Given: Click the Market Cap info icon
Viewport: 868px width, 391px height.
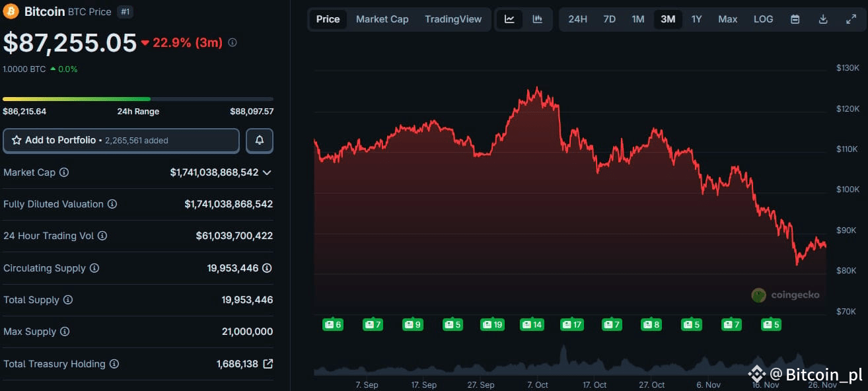Looking at the screenshot, I should [64, 172].
